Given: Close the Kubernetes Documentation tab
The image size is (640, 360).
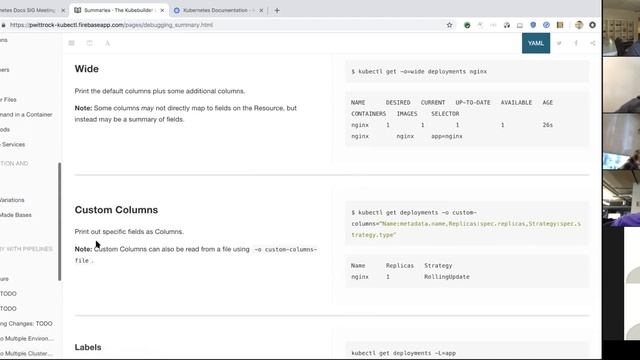Looking at the screenshot, I should click(261, 10).
